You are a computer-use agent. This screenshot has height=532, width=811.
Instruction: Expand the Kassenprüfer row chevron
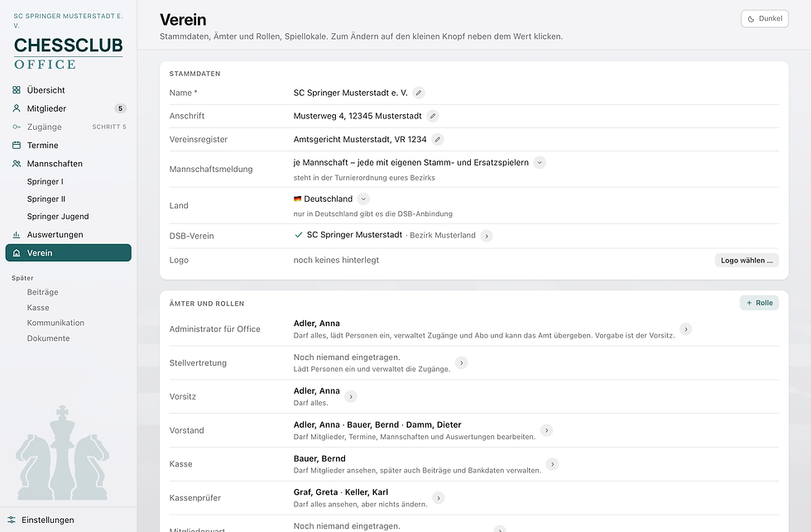(439, 498)
